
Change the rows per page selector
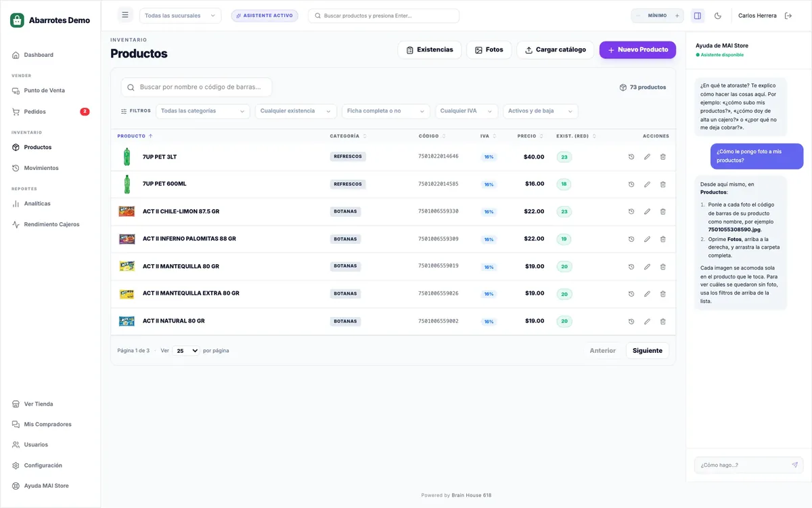[x=186, y=351]
